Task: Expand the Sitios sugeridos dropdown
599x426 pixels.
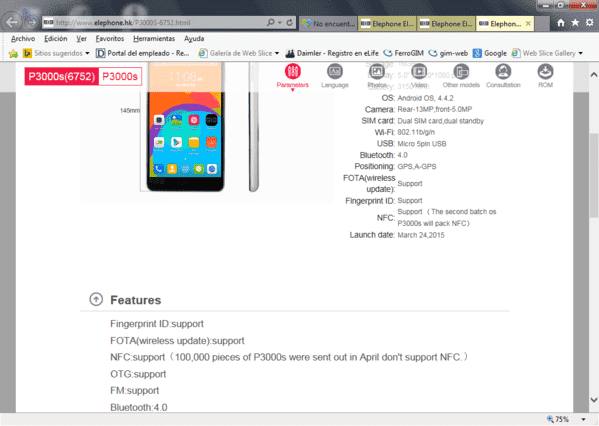Action: [87, 53]
